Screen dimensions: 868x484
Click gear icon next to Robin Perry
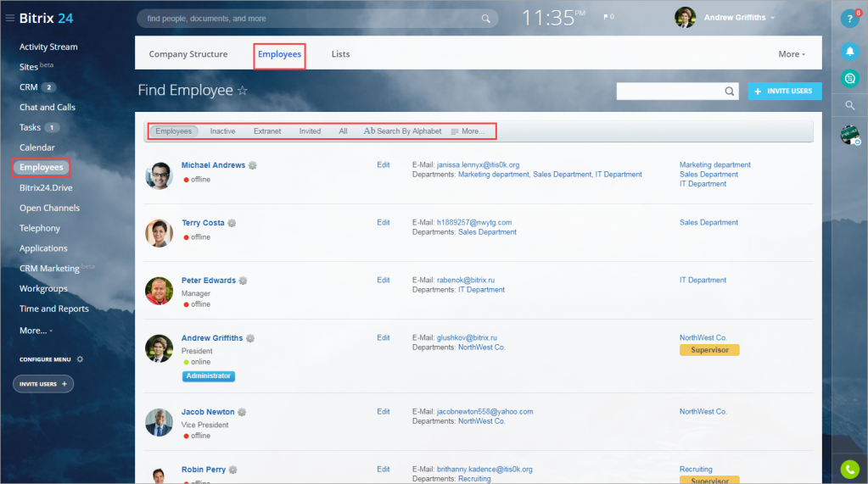pos(233,470)
